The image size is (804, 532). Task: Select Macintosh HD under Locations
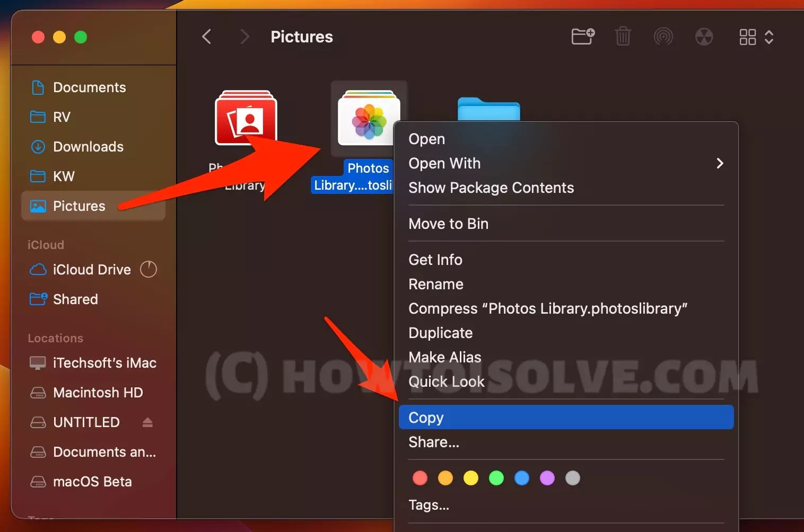98,393
